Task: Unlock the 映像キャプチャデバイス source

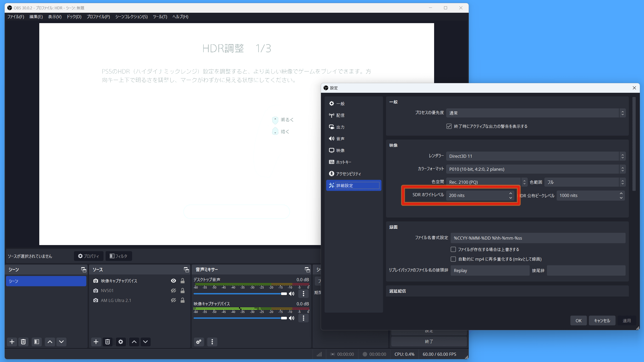Action: (183, 281)
